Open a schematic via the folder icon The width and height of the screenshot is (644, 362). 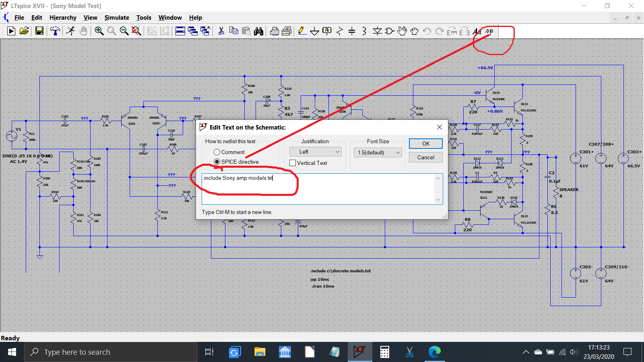24,31
